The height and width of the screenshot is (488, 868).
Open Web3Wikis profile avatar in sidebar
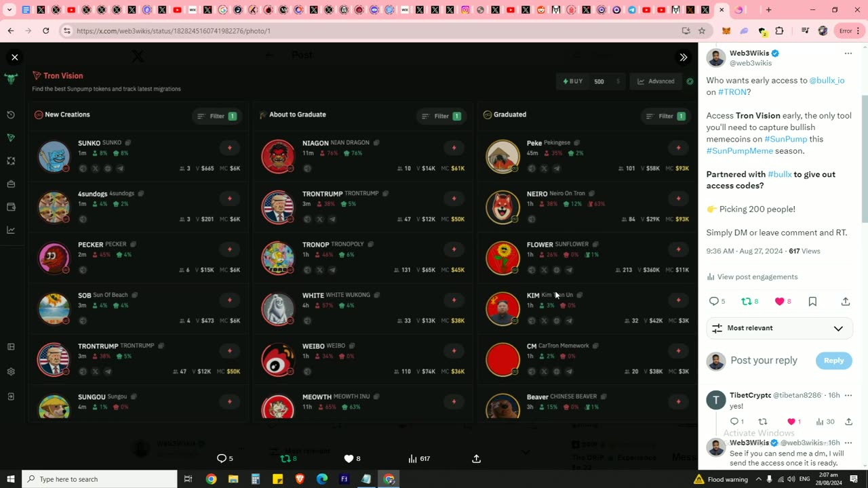point(715,58)
